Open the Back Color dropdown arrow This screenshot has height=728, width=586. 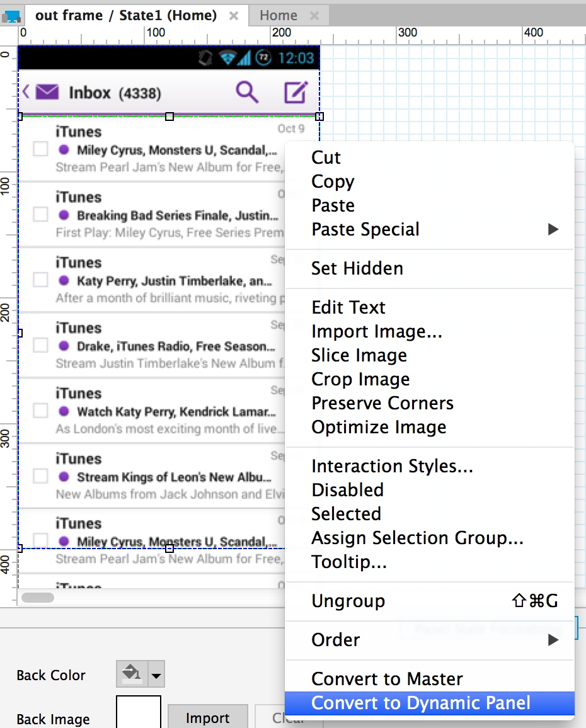[x=157, y=674]
